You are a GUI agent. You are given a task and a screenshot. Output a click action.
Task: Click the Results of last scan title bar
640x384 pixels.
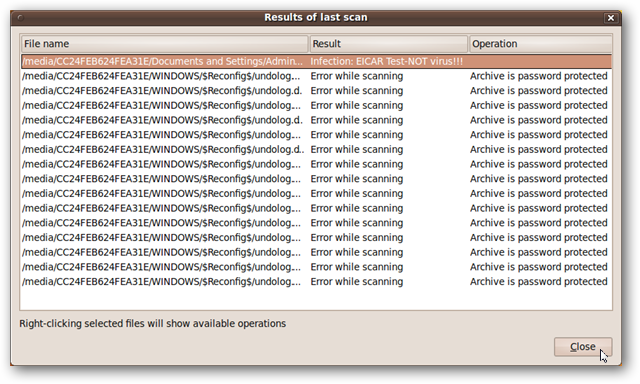316,18
